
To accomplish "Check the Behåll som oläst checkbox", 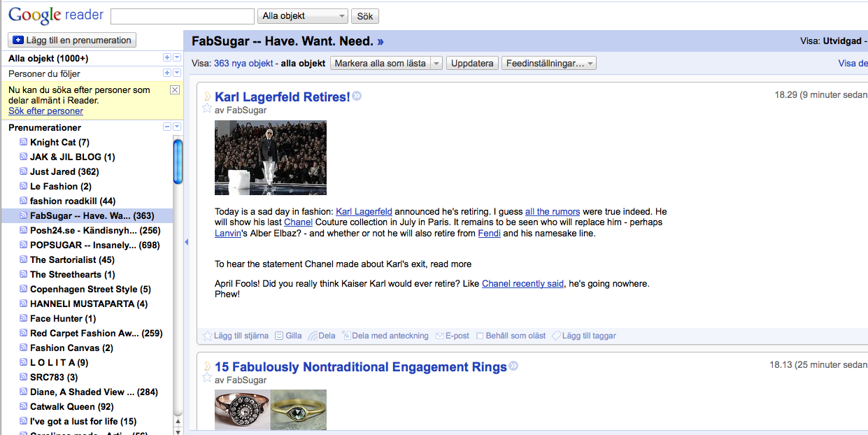I will (x=480, y=336).
